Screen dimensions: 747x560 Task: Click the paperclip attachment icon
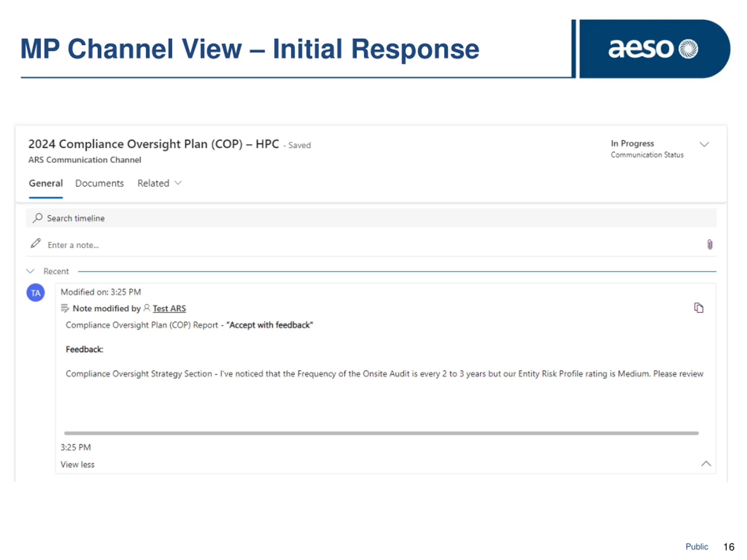710,244
